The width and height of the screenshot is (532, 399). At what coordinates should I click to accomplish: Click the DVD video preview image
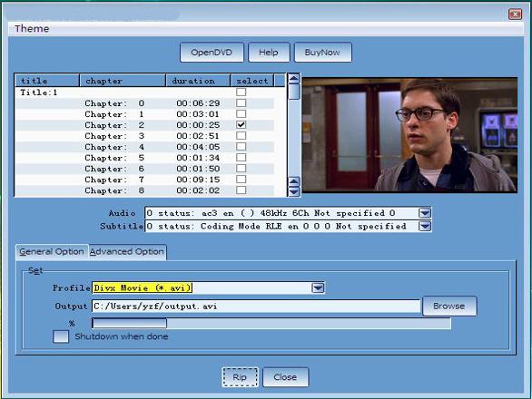tap(409, 135)
